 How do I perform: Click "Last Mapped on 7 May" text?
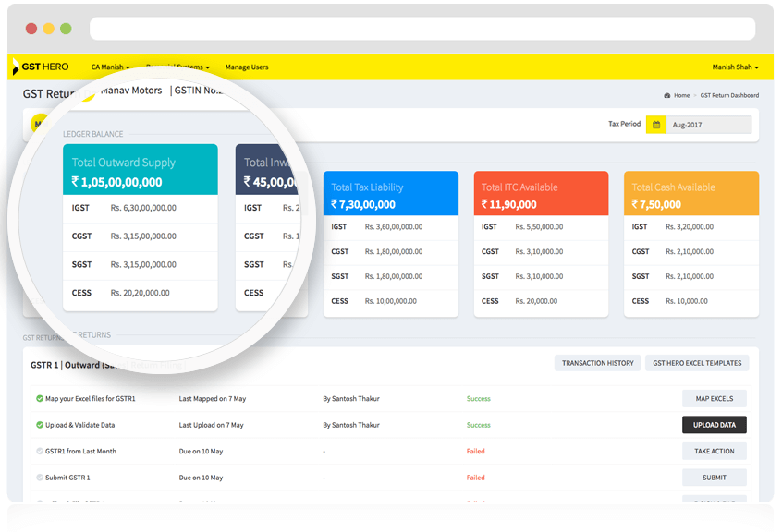click(x=213, y=398)
